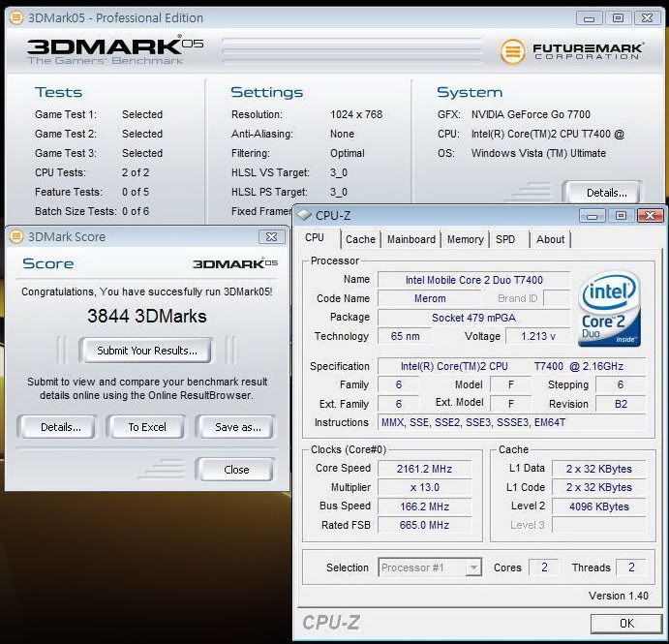
Task: Click the CPU-Z title bar icon
Action: (x=304, y=215)
